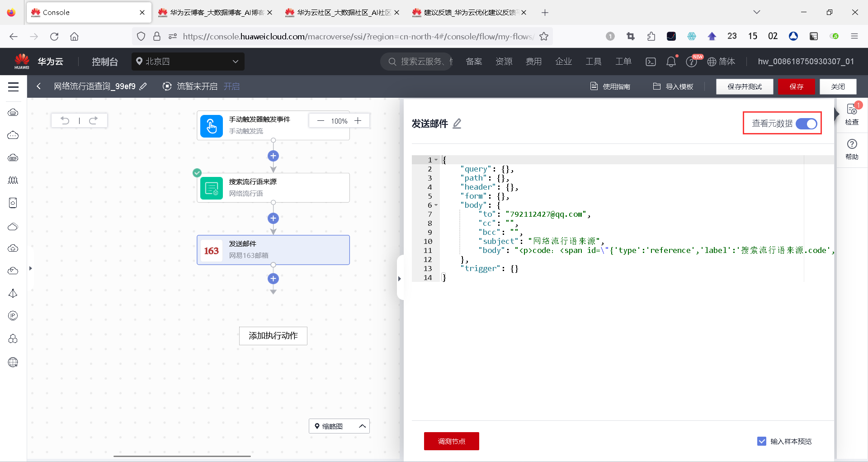The height and width of the screenshot is (462, 868).
Task: Open a new browser tab
Action: pos(545,12)
